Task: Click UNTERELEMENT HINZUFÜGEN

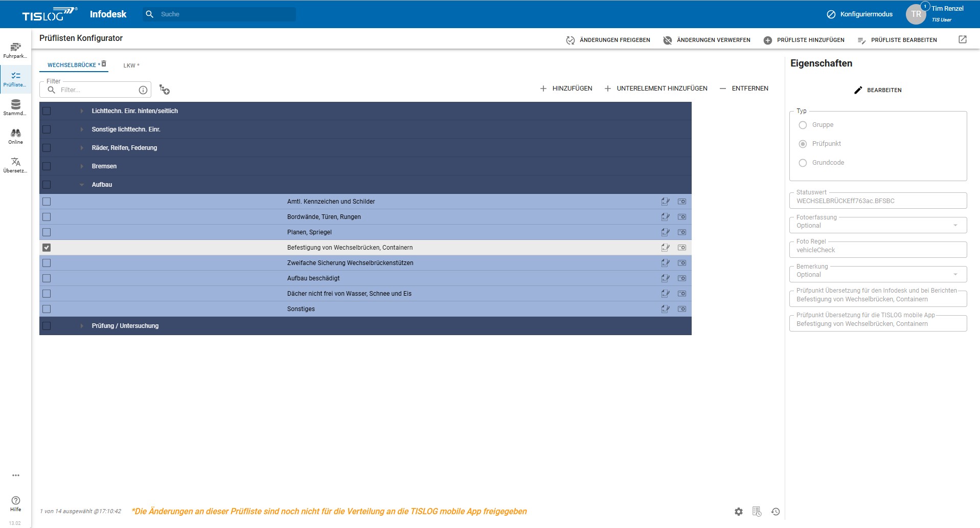Action: (656, 89)
